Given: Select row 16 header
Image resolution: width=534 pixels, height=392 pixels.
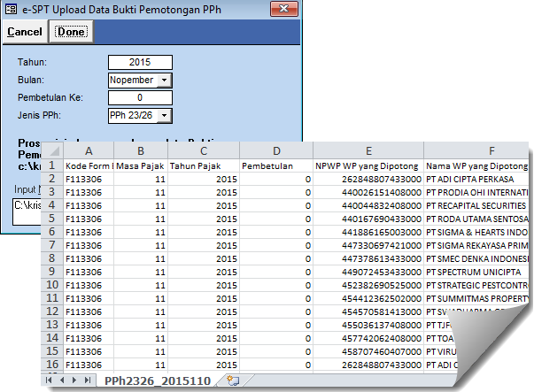Looking at the screenshot, I should coord(52,365).
